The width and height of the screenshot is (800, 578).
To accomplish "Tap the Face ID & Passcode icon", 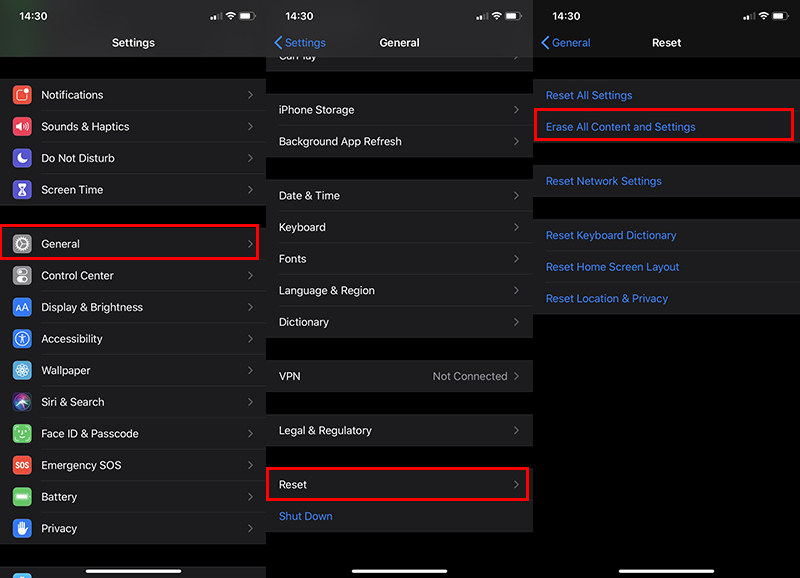I will [x=22, y=434].
